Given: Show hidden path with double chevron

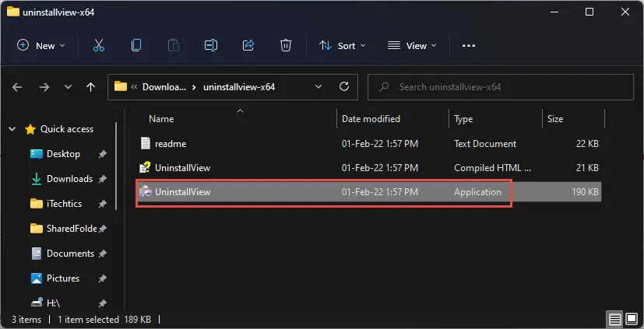Looking at the screenshot, I should coord(134,87).
